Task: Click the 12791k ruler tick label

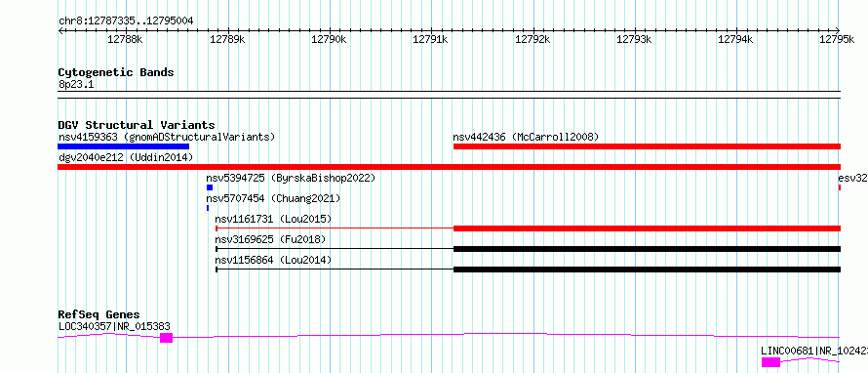Action: 431,39
